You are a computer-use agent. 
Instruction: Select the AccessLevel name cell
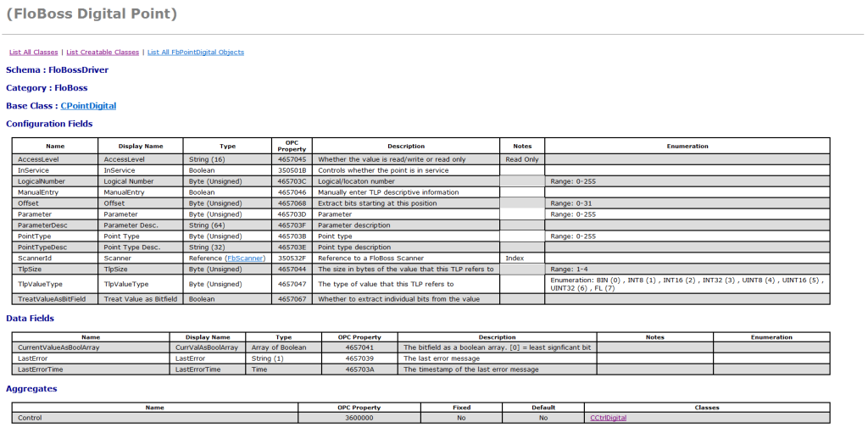pyautogui.click(x=55, y=159)
